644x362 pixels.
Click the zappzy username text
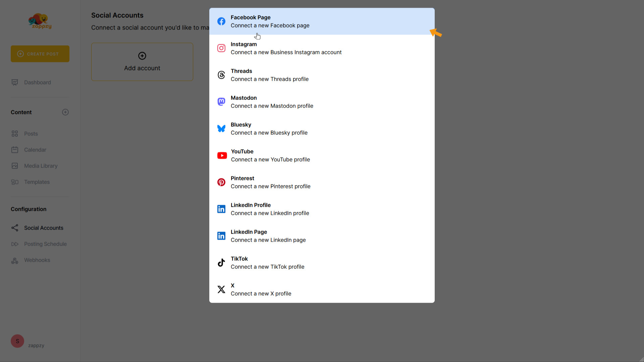point(36,346)
